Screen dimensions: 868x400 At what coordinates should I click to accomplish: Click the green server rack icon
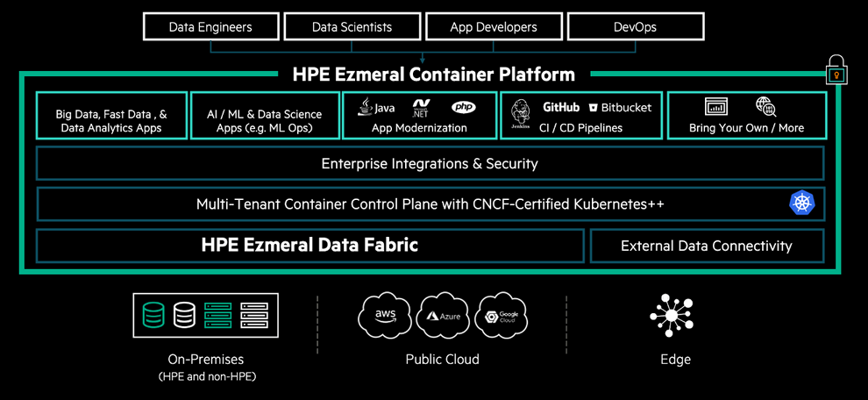[x=218, y=315]
